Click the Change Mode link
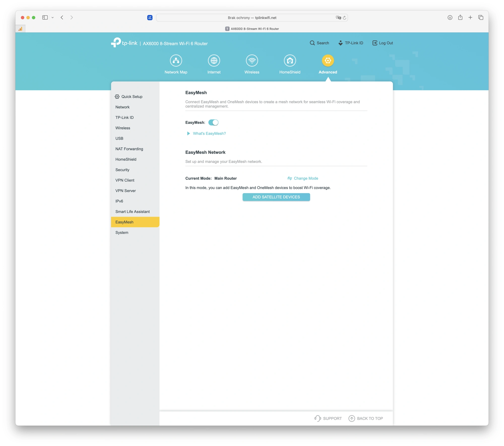The height and width of the screenshot is (446, 504). tap(306, 178)
